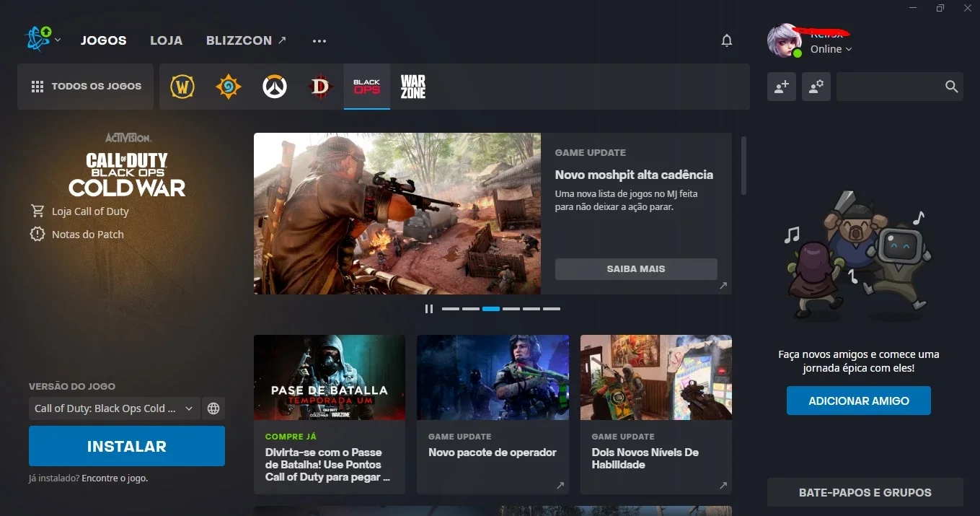
Task: Select the World of Warcraft icon
Action: (182, 87)
